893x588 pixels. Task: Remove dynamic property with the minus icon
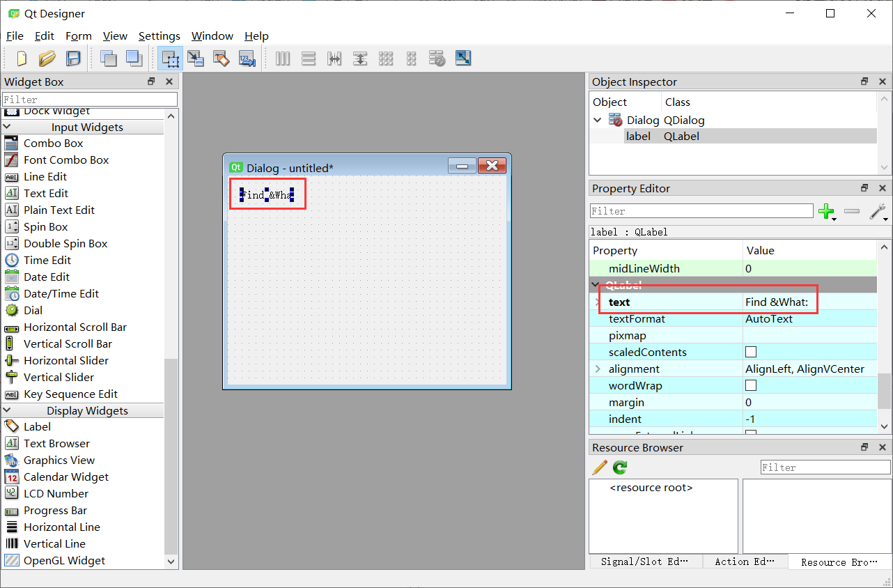[852, 211]
